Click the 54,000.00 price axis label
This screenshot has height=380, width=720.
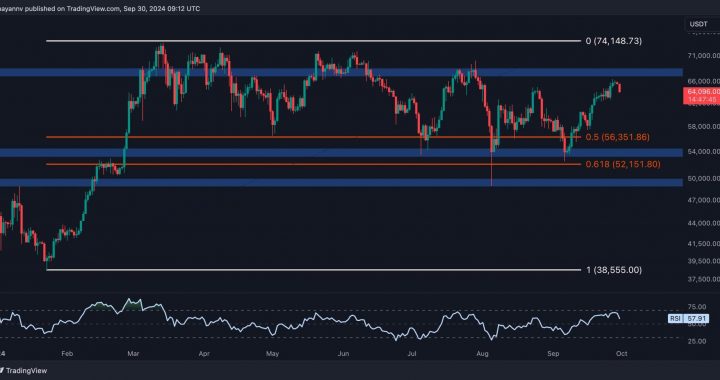(703, 151)
